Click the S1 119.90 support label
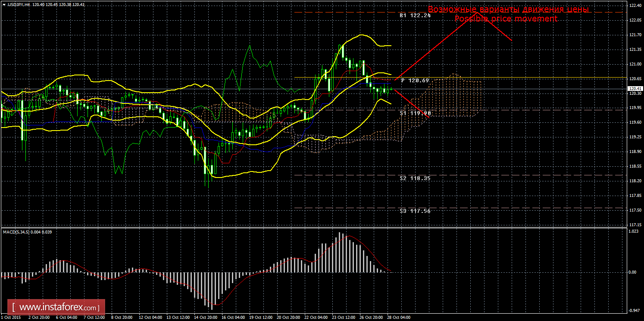644x321 pixels. coord(415,113)
